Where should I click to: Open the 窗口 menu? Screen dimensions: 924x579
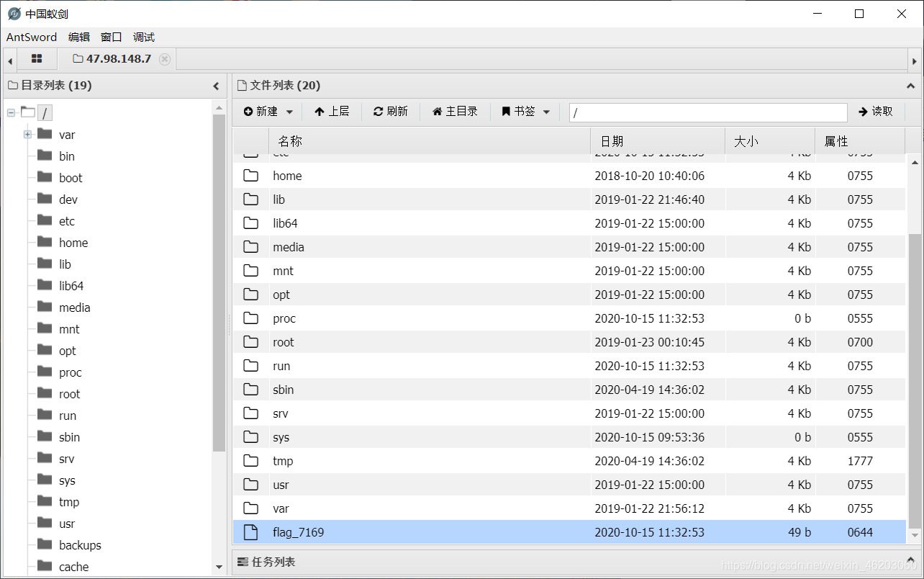pos(112,37)
